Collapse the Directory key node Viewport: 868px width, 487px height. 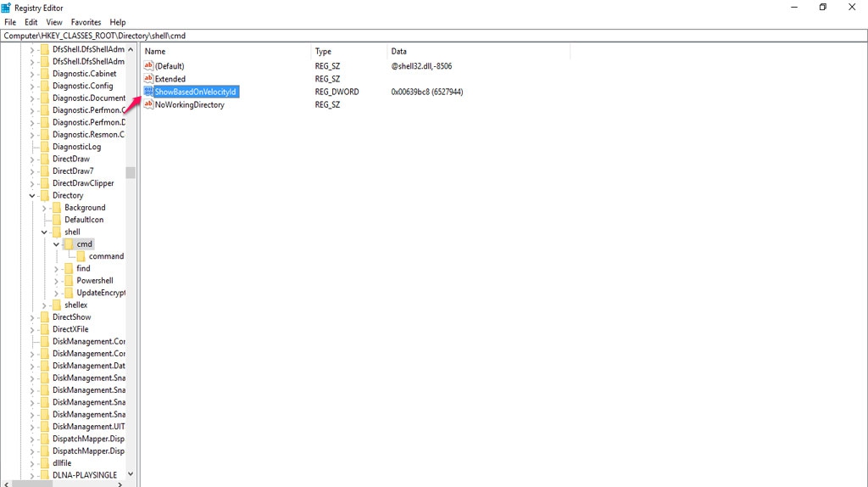pos(33,195)
